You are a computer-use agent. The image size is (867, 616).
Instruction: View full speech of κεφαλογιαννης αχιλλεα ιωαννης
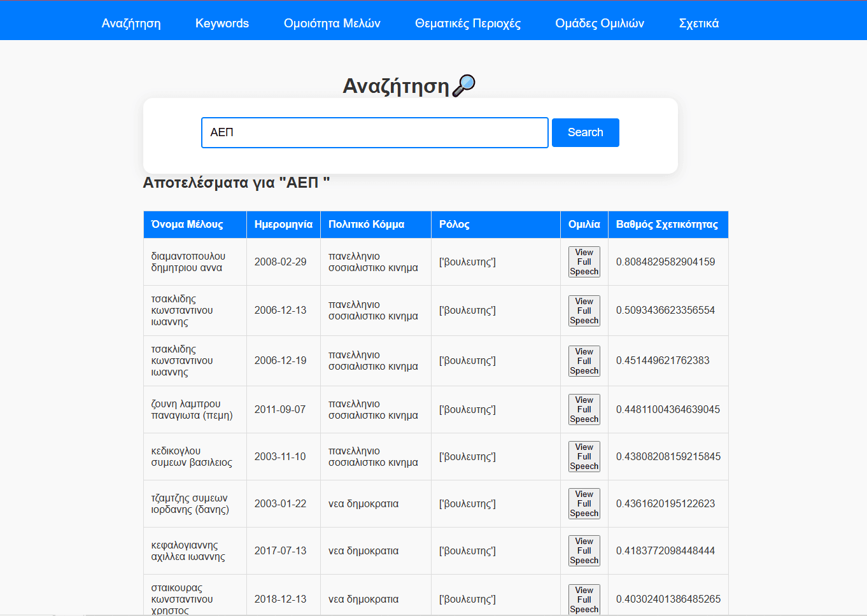pyautogui.click(x=584, y=551)
